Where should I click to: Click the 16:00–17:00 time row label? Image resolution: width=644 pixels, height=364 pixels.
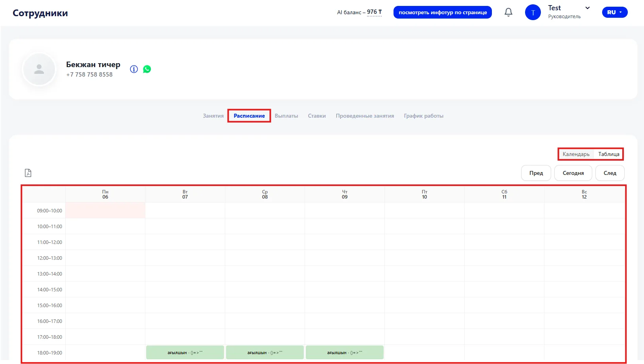[49, 321]
